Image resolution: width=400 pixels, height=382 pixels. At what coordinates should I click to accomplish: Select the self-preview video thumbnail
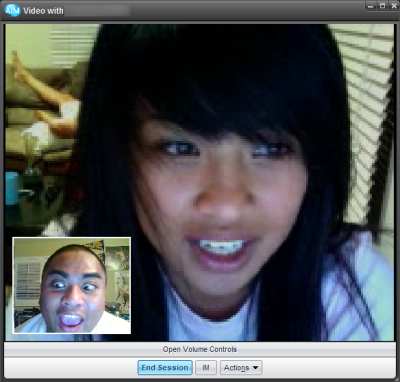pyautogui.click(x=72, y=285)
